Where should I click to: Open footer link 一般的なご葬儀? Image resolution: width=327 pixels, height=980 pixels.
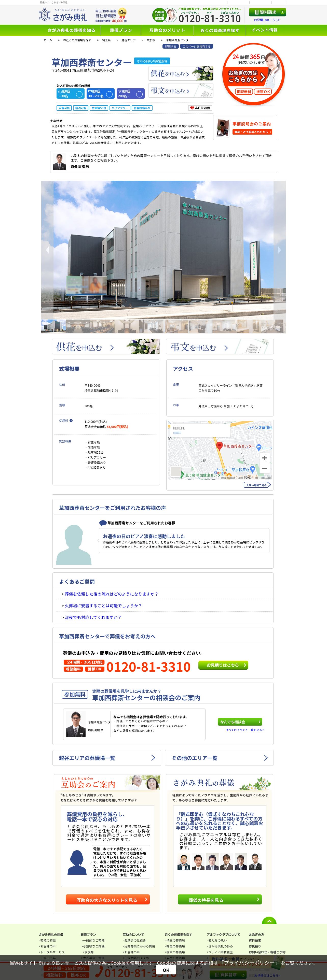92,940
